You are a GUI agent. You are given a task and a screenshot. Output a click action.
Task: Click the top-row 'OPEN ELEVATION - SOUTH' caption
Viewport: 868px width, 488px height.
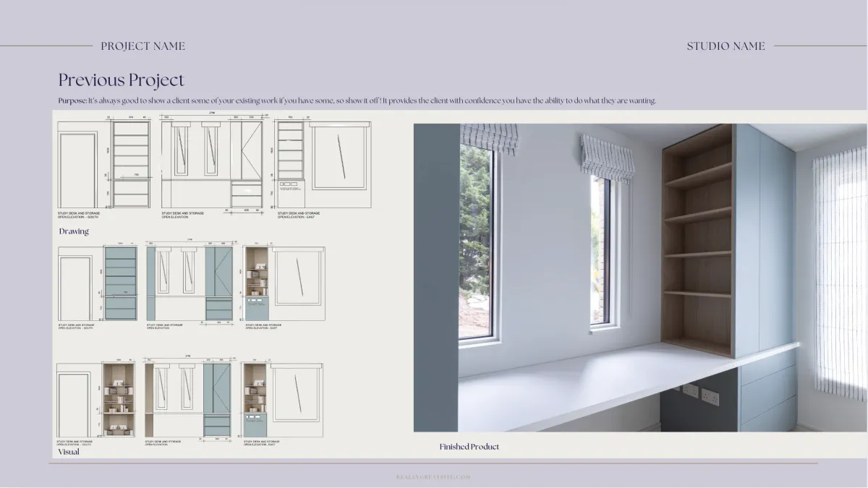[x=78, y=217]
